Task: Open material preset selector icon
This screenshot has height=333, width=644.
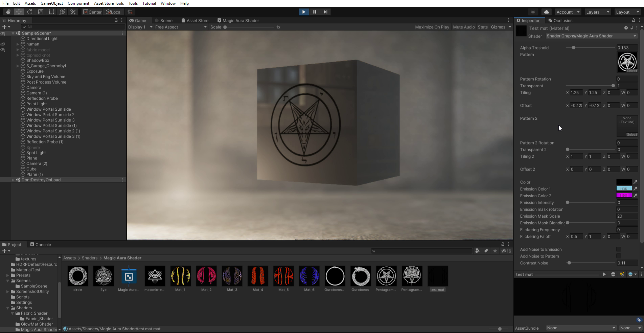Action: 631,28
